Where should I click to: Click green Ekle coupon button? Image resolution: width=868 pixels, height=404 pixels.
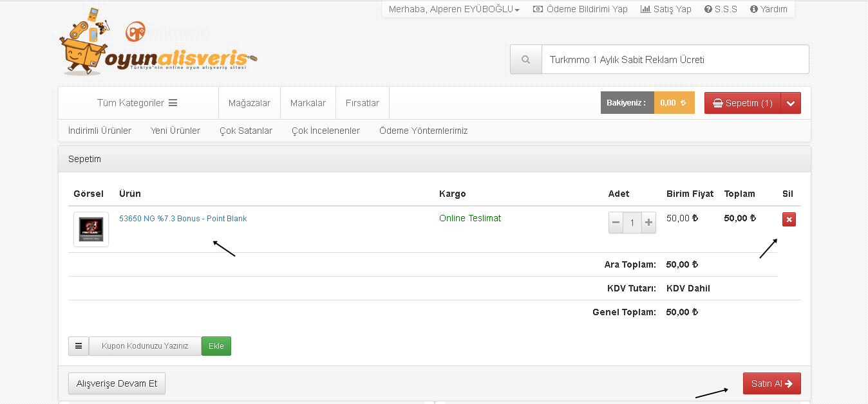pyautogui.click(x=216, y=345)
